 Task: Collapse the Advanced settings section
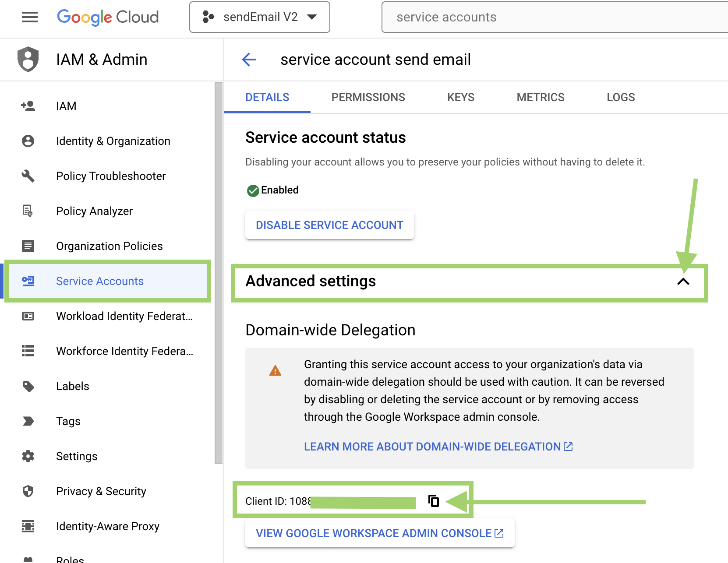point(683,281)
